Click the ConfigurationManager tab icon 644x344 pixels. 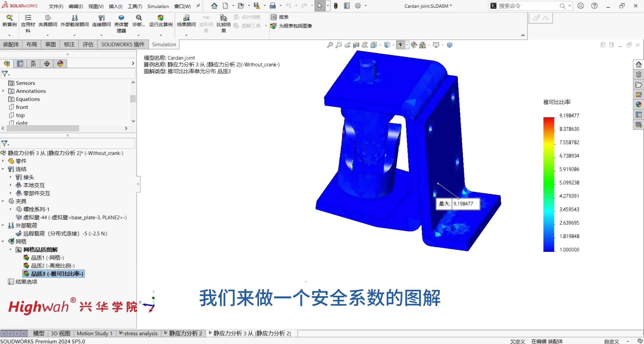point(33,64)
